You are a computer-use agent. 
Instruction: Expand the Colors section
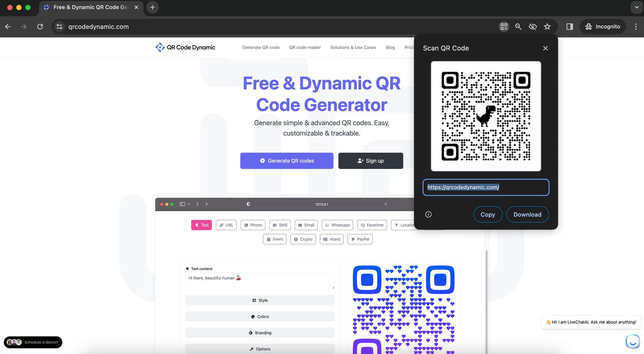coord(260,316)
